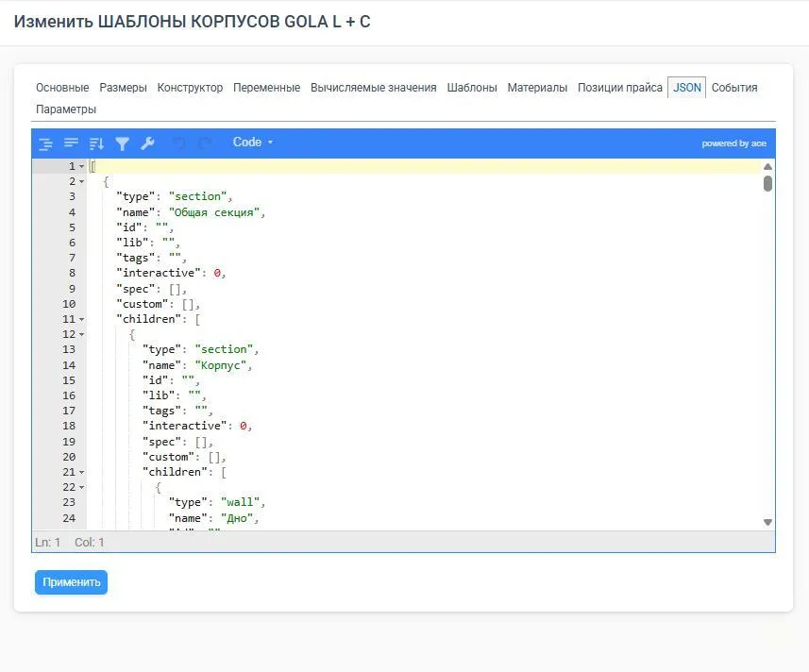Click interactive value 0 on line 18
Screen dimensions: 809x672
pos(243,426)
